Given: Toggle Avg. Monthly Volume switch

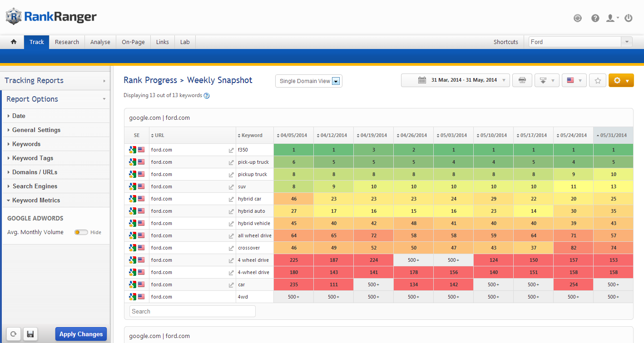Looking at the screenshot, I should 81,232.
